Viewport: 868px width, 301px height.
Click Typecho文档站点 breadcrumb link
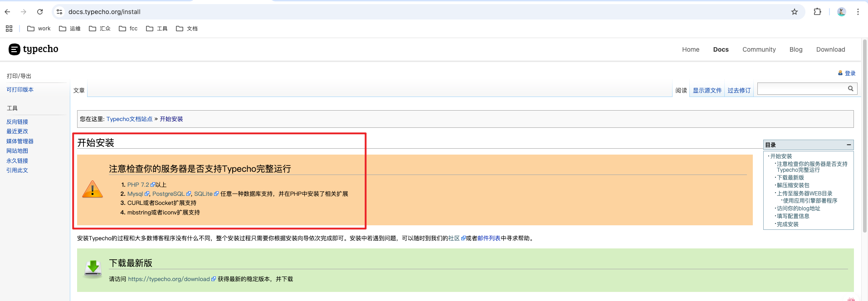[129, 119]
